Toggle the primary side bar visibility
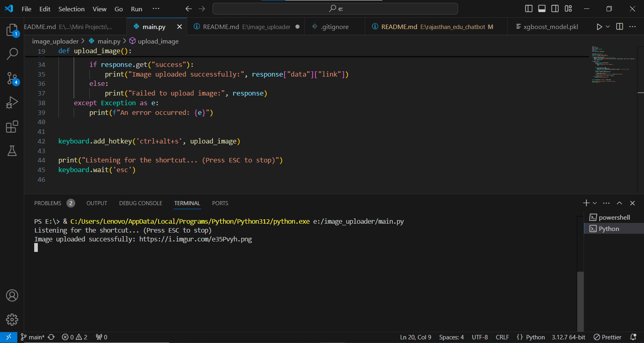The width and height of the screenshot is (644, 343). (529, 8)
